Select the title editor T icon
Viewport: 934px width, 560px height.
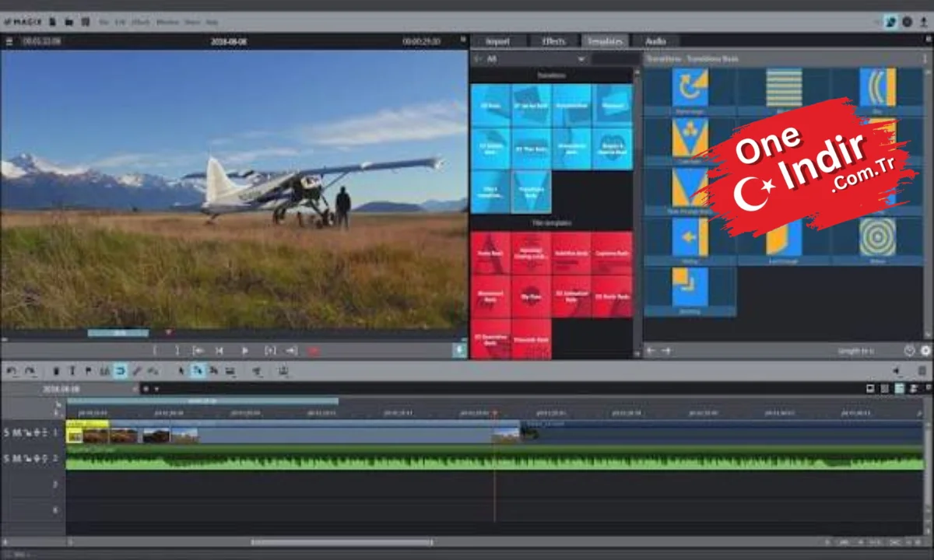click(72, 372)
